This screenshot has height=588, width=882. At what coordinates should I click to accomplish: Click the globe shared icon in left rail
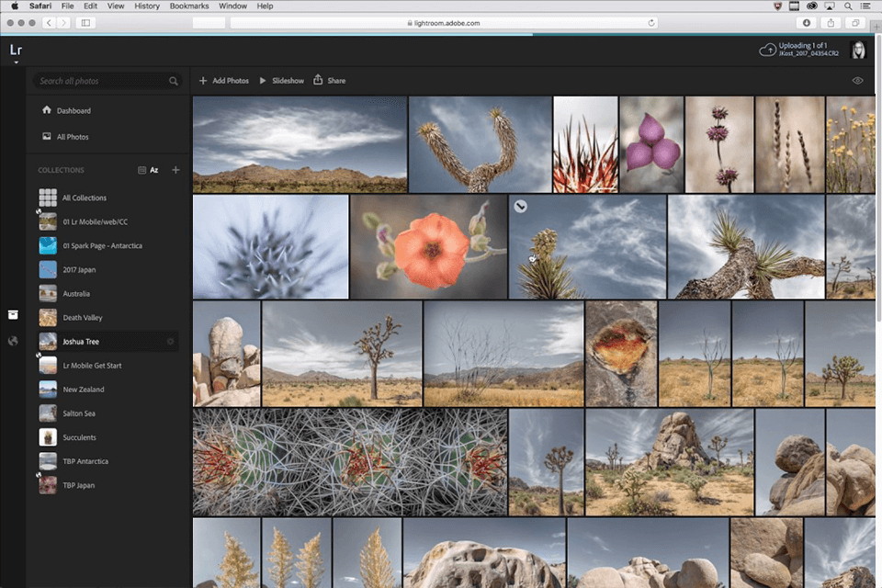tap(13, 341)
